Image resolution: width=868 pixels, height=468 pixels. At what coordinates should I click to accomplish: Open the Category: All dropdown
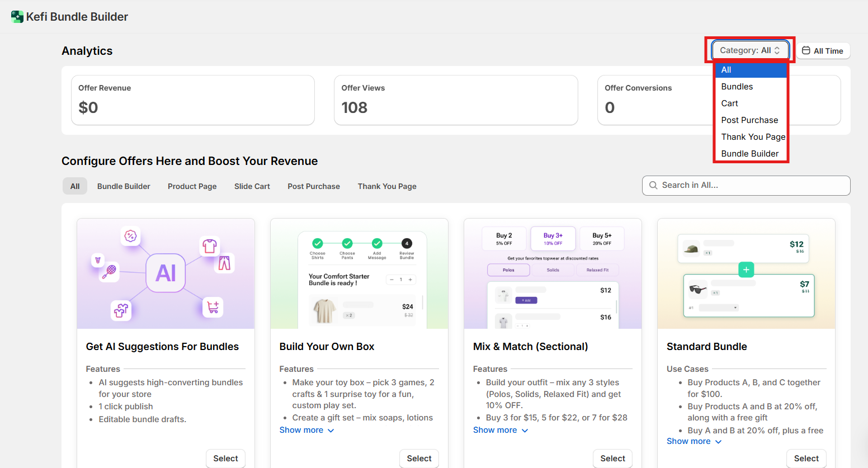pyautogui.click(x=749, y=50)
